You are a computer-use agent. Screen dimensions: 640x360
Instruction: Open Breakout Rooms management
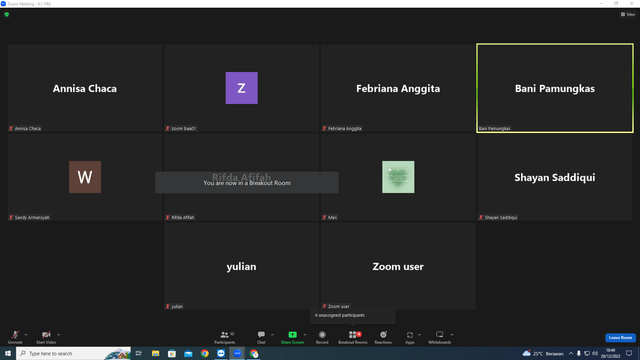point(353,337)
